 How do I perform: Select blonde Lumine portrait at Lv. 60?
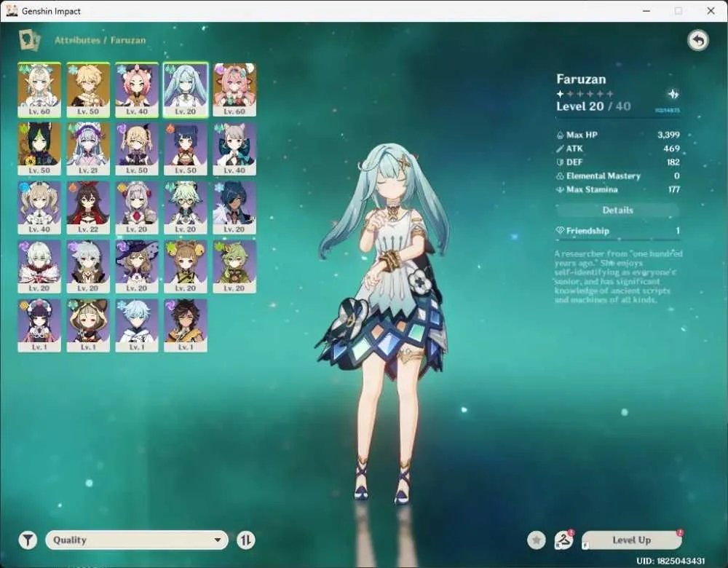[39, 90]
